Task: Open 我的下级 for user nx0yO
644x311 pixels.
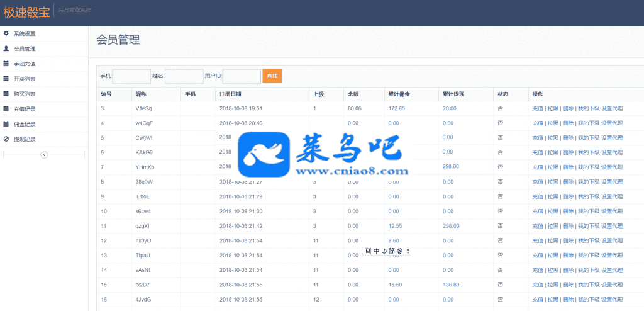Action: 588,240
